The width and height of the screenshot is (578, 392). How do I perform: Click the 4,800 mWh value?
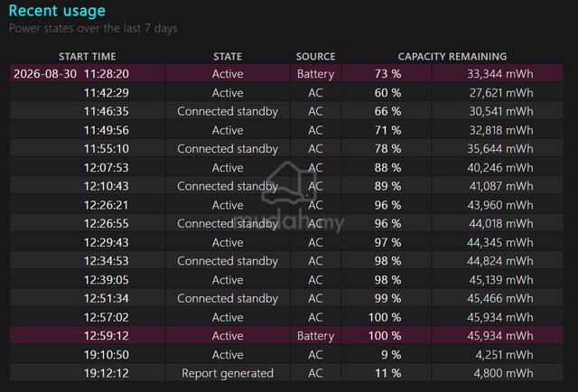pyautogui.click(x=504, y=373)
